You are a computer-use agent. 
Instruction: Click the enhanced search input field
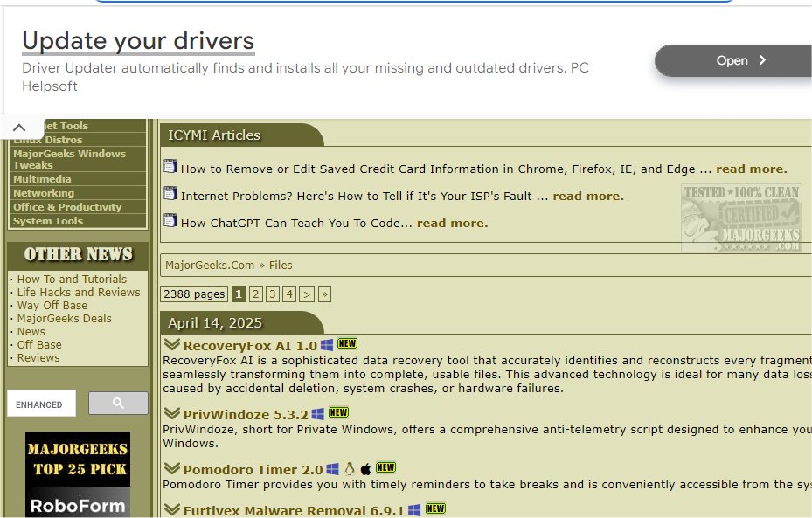coord(42,404)
